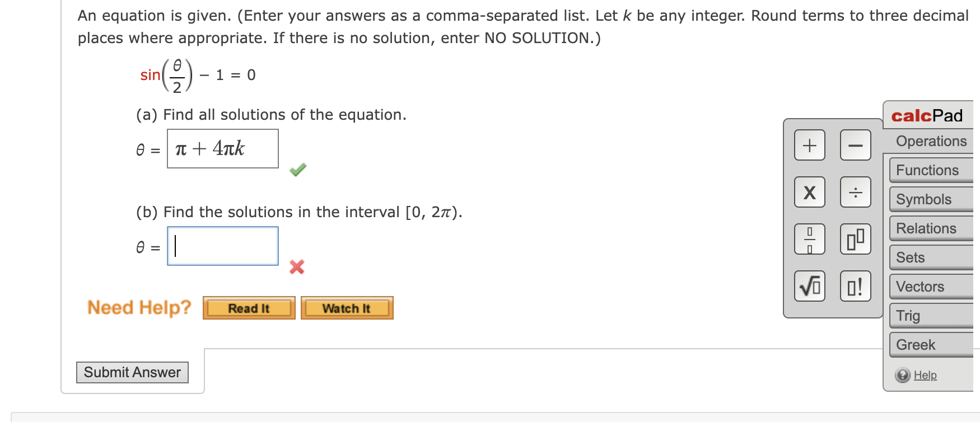Viewport: 980px width, 422px height.
Task: Click inside the part (b) answer box
Action: point(222,246)
